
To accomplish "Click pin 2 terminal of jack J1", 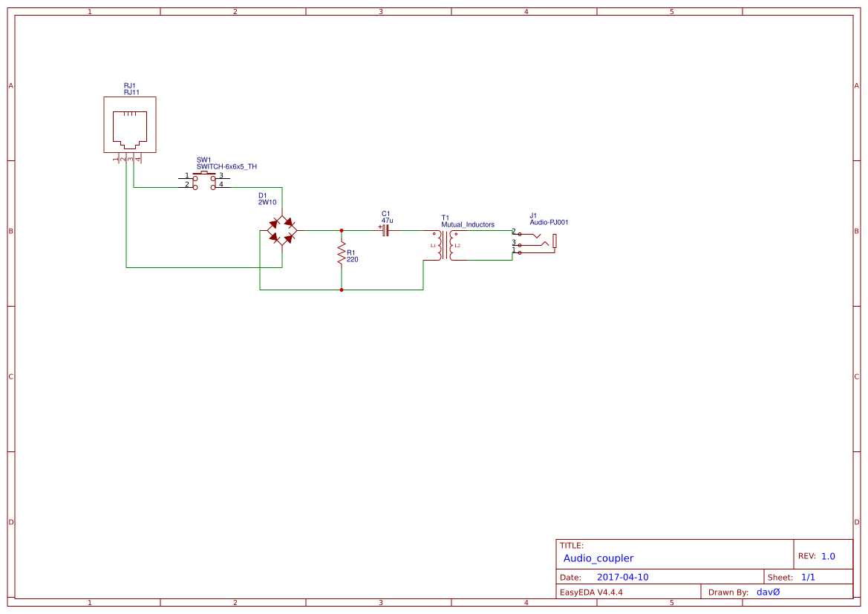I will (521, 234).
